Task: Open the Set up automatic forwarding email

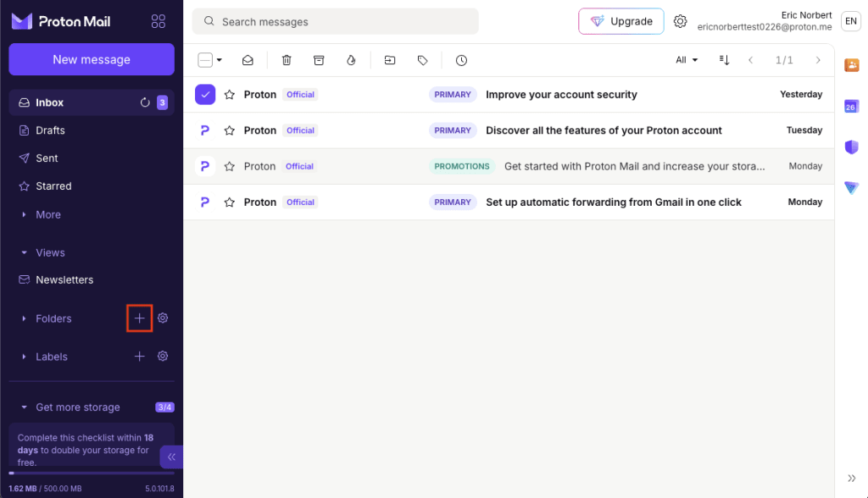Action: [x=614, y=202]
